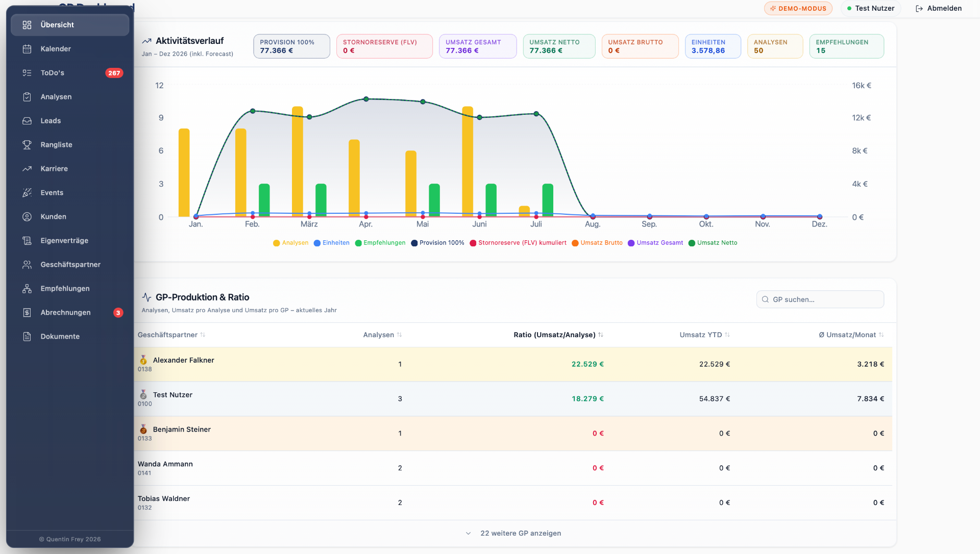This screenshot has height=554, width=980.
Task: Toggle Umsatz Netto legend entry
Action: (x=713, y=243)
